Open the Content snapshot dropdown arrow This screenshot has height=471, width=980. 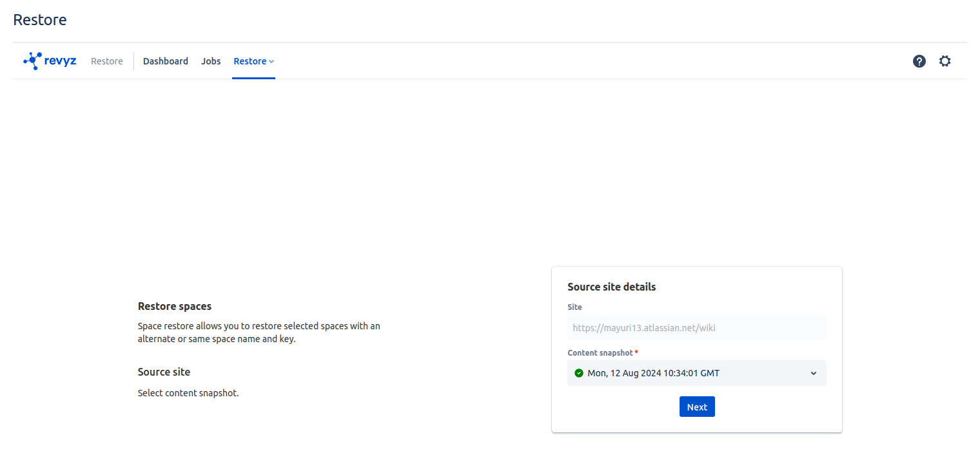813,373
